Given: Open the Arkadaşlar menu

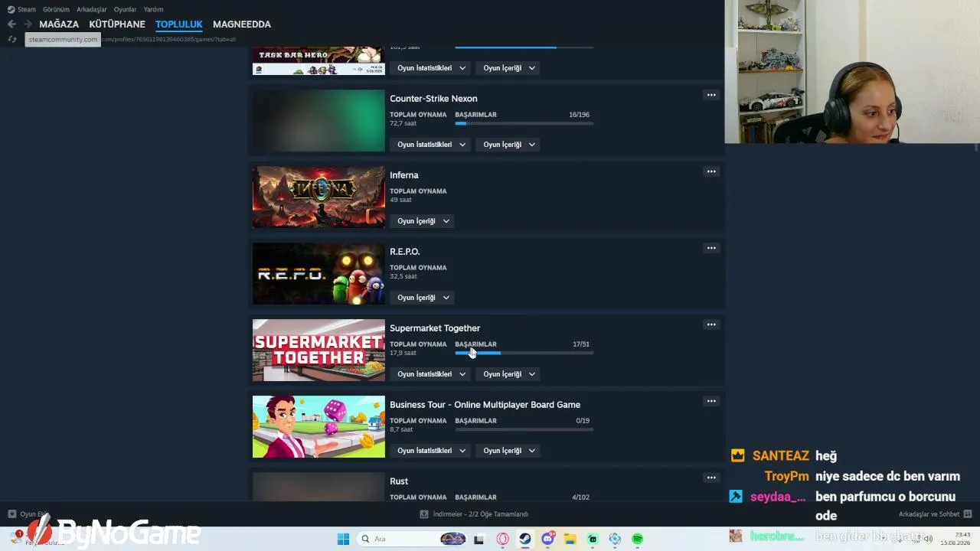Looking at the screenshot, I should (x=92, y=9).
